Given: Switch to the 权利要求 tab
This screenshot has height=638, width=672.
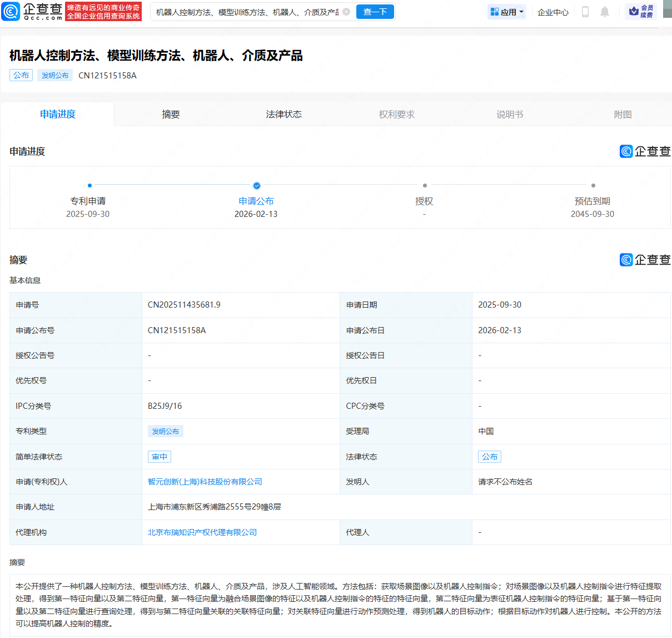Looking at the screenshot, I should [x=396, y=113].
